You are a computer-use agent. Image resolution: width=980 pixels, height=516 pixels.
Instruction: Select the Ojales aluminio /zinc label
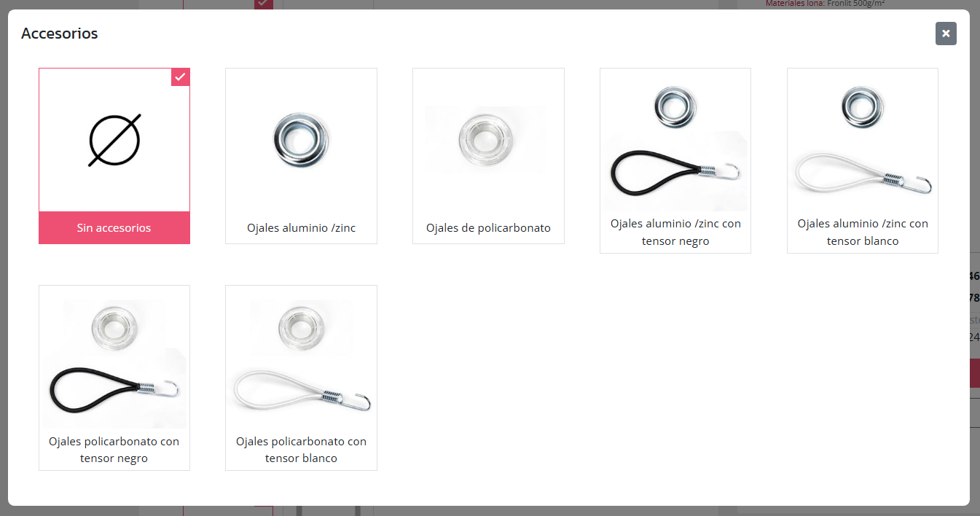coord(301,228)
